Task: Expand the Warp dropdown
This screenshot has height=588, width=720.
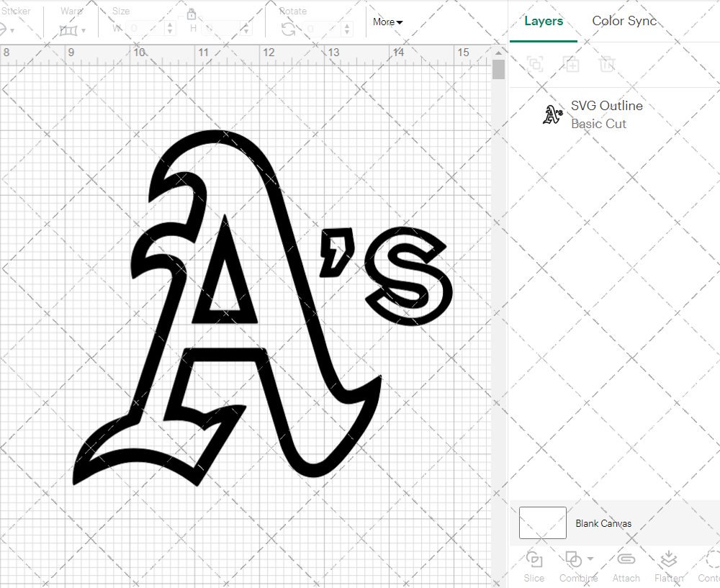Action: click(73, 30)
